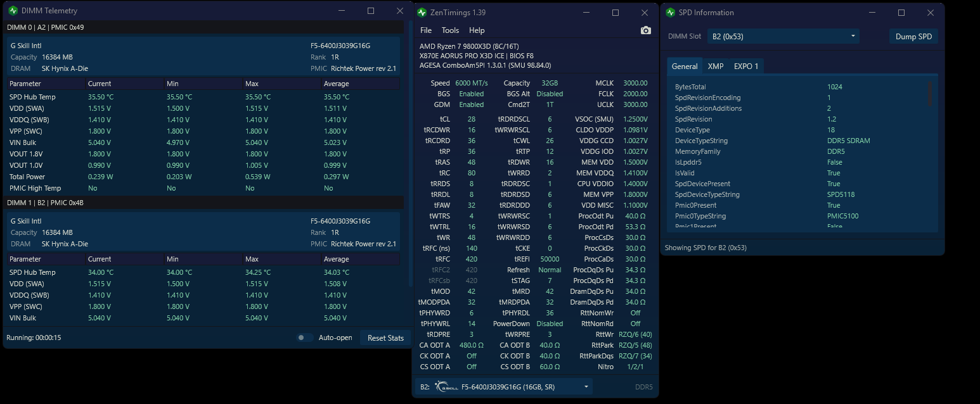
Task: Switch to the General tab in SPD Information
Action: tap(685, 66)
